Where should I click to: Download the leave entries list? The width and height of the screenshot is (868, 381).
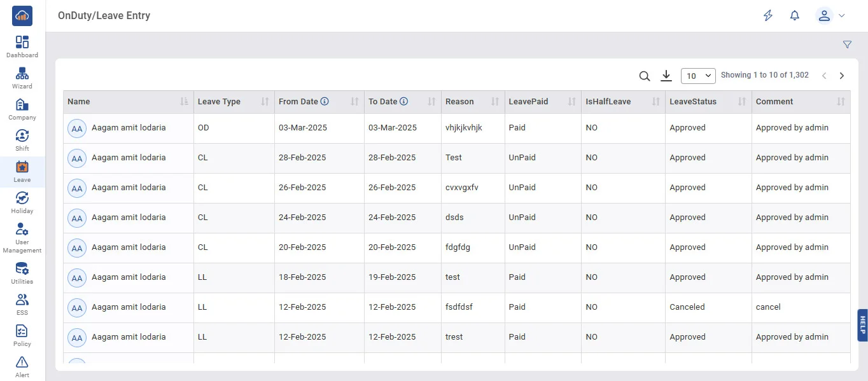tap(666, 76)
